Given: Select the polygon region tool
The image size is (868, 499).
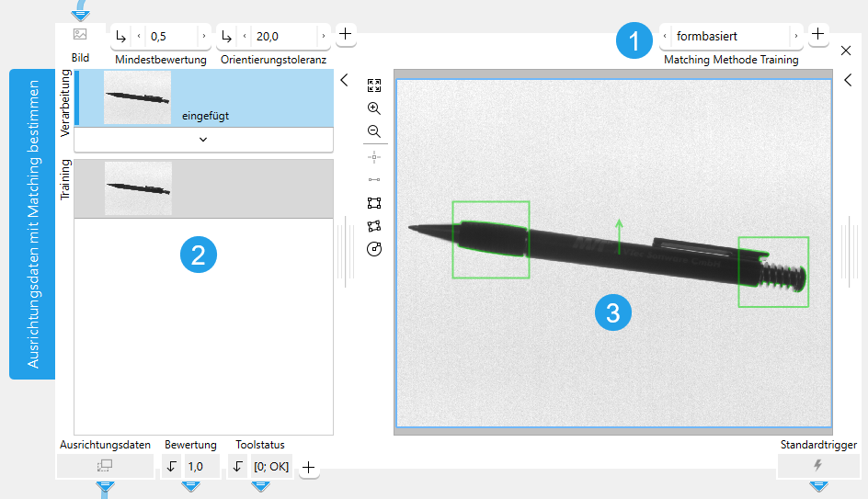Looking at the screenshot, I should [374, 226].
